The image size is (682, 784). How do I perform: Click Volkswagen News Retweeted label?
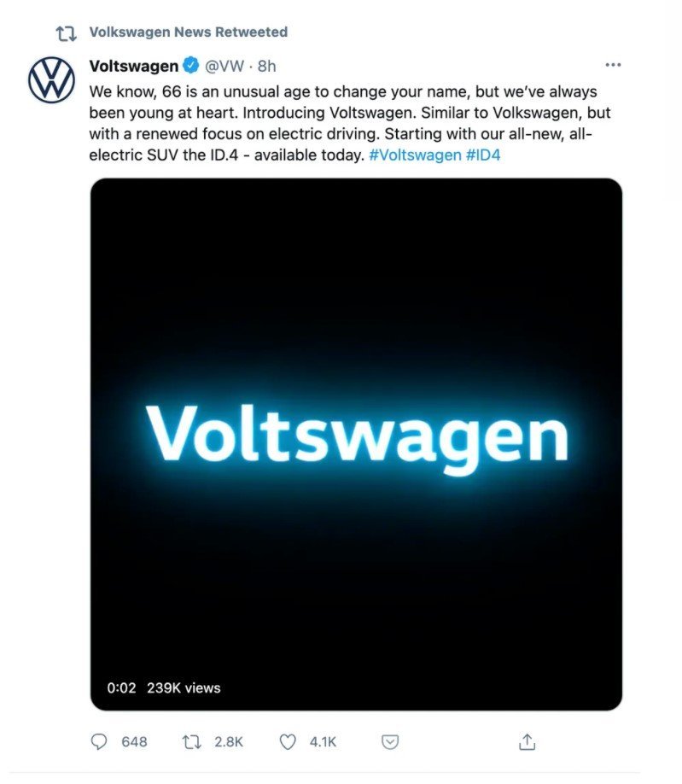[189, 32]
